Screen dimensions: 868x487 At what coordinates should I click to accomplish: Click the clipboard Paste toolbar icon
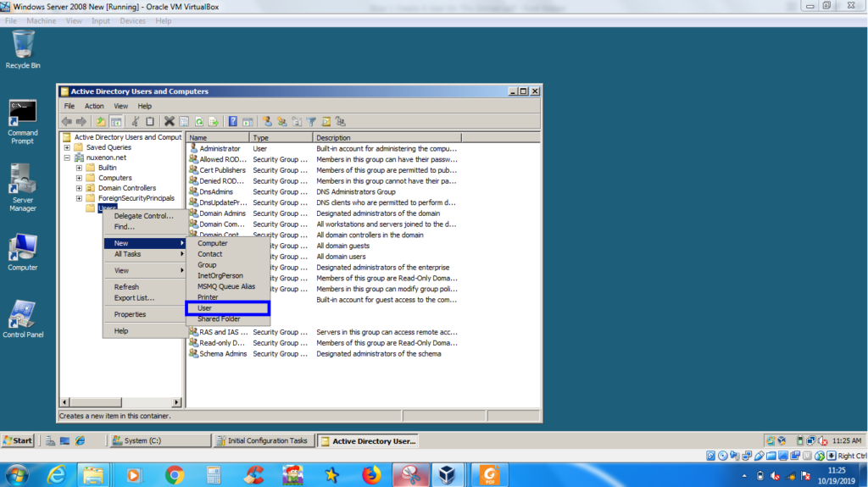tap(149, 122)
